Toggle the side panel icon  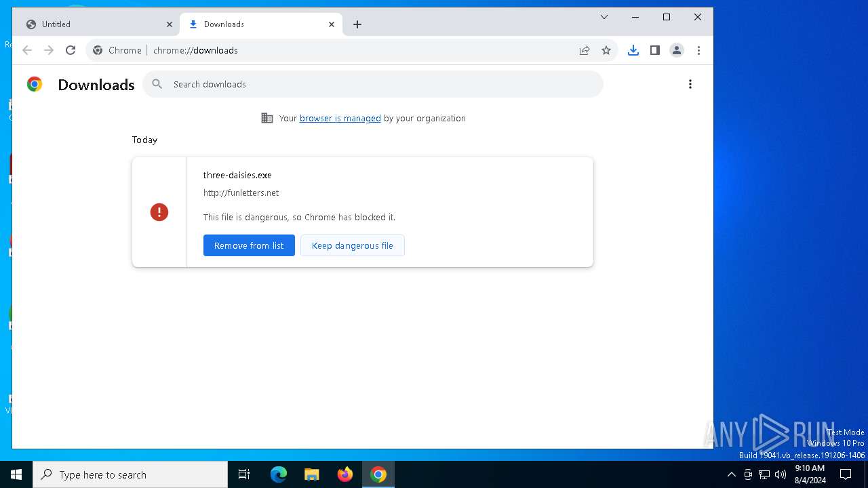[655, 50]
